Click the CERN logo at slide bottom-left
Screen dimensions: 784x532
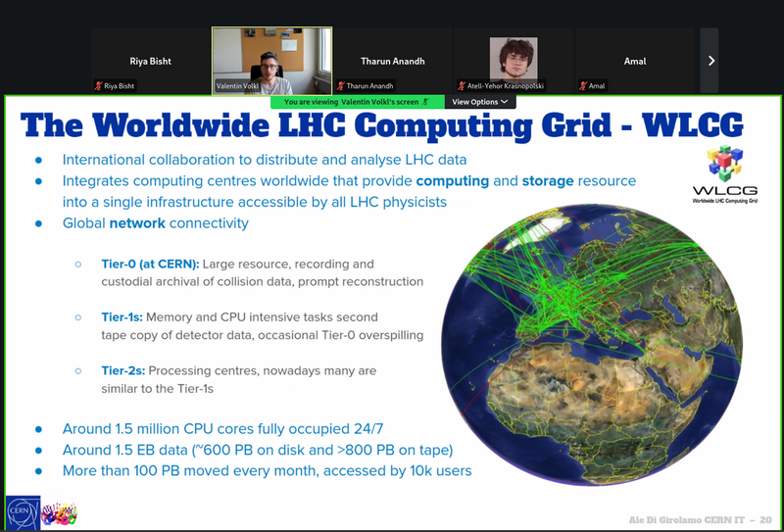23,511
